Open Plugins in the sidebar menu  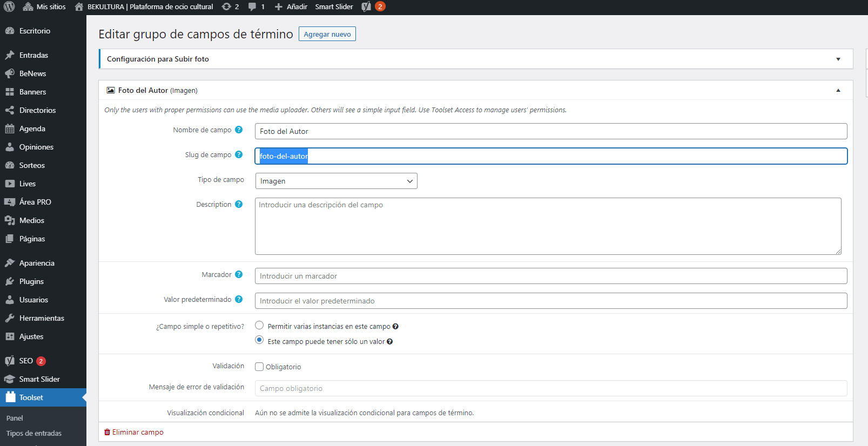click(31, 281)
